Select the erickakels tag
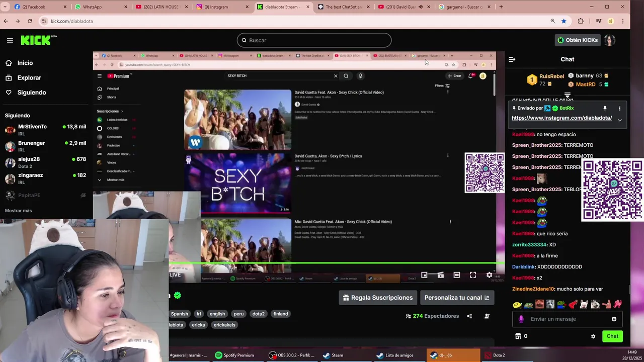 pos(224,325)
